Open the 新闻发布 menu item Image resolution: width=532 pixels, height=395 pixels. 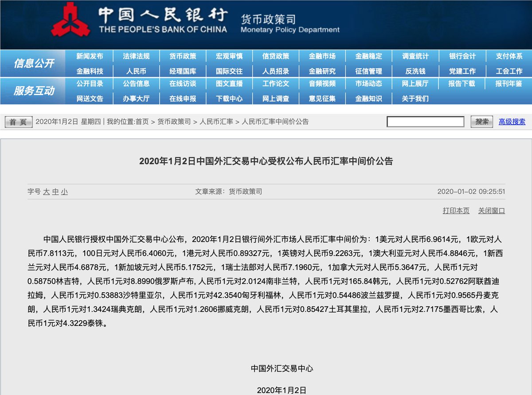pos(90,56)
